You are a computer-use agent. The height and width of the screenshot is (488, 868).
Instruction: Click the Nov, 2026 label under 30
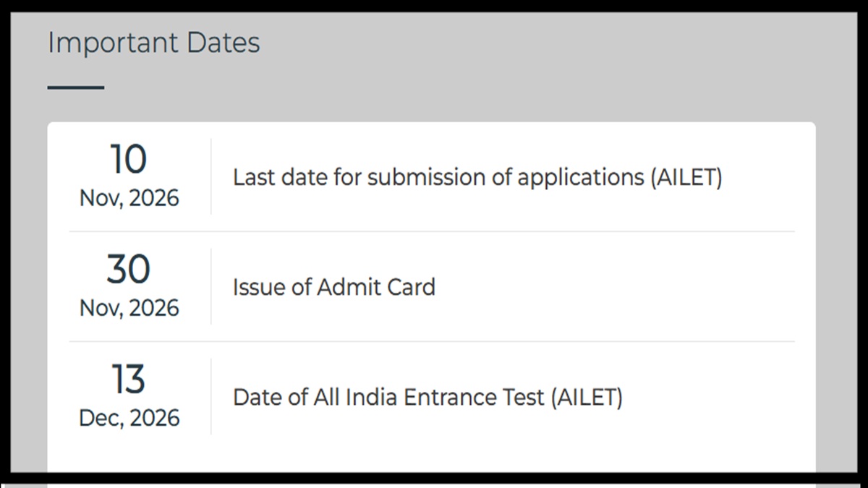coord(129,308)
